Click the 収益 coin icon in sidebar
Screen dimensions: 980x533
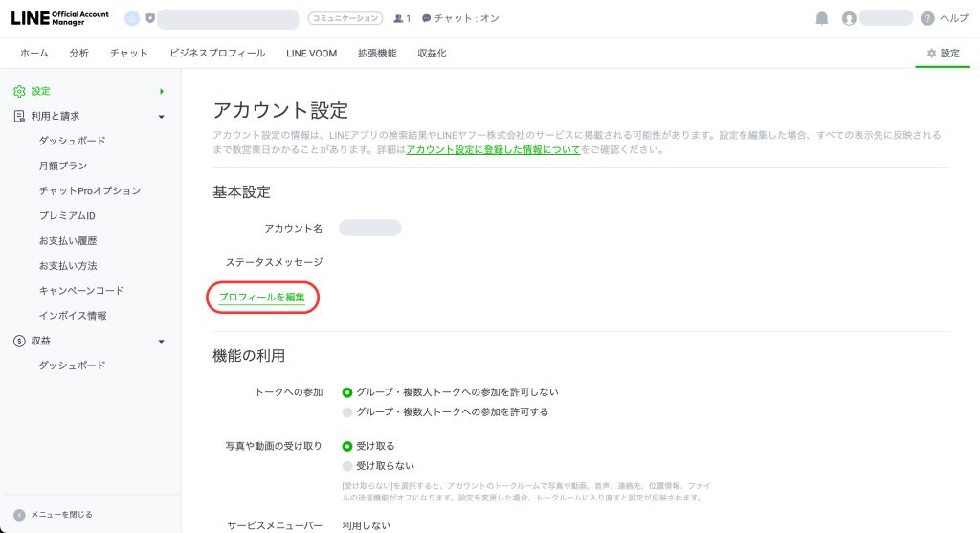[x=19, y=341]
